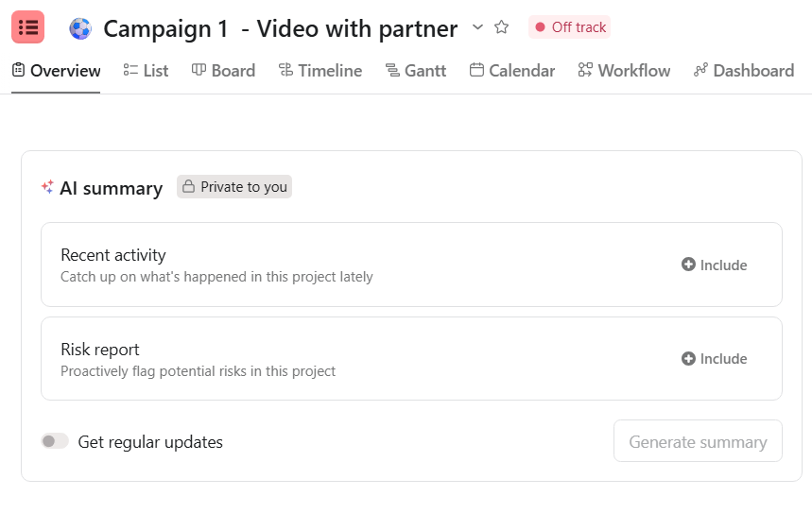The height and width of the screenshot is (513, 812).
Task: Open the Workflow tab
Action: 624,70
